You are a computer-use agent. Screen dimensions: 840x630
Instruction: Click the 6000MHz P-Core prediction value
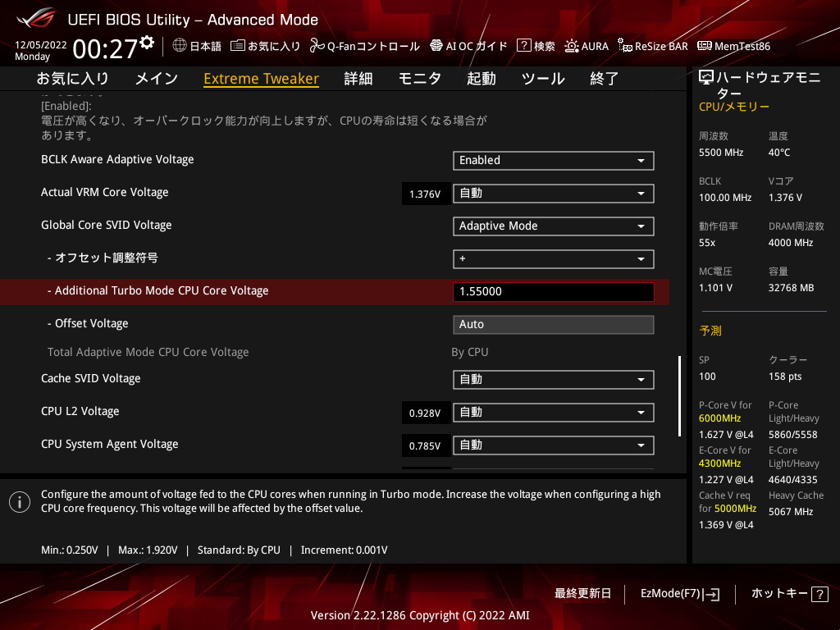coord(719,418)
